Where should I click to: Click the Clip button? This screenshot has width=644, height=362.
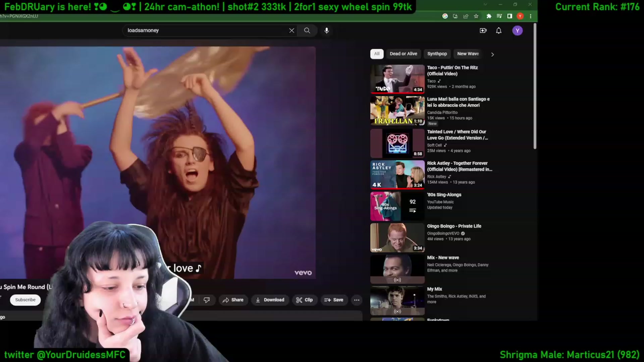click(305, 300)
